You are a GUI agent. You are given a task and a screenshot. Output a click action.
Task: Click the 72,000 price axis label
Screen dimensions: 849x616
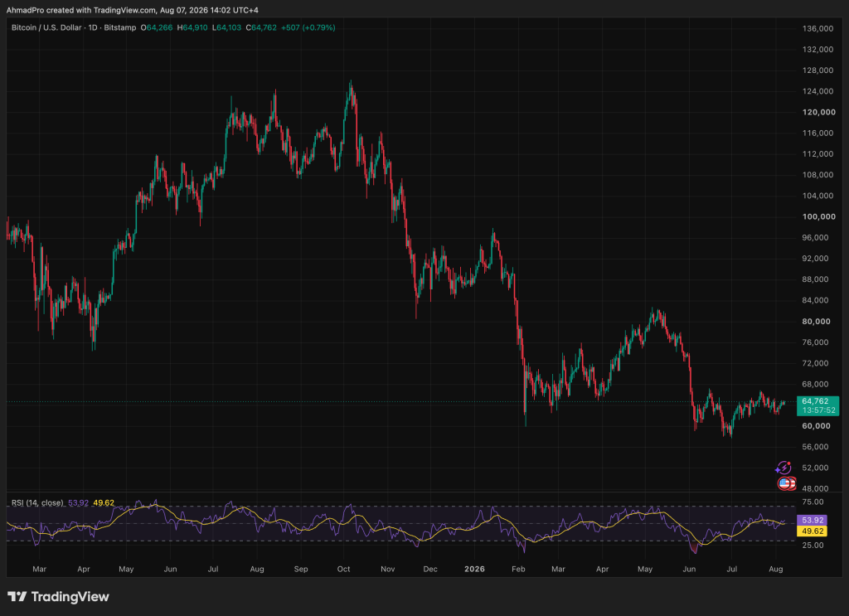[x=815, y=363]
